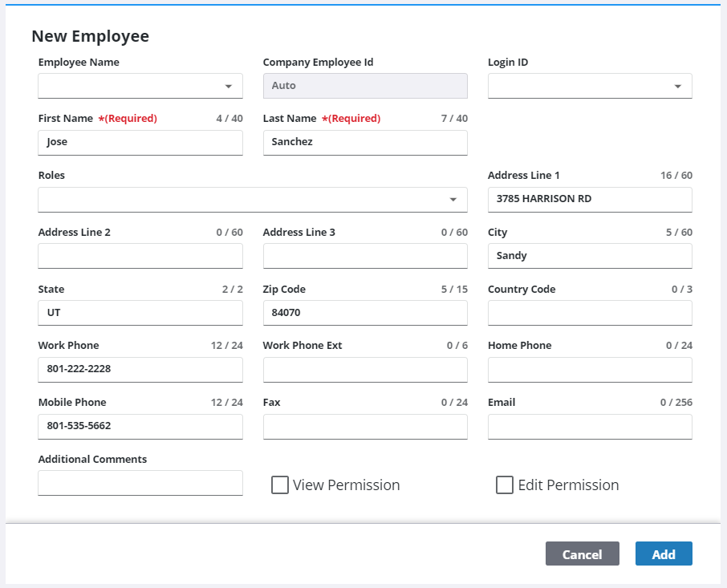Click the empty Email input field
The height and width of the screenshot is (588, 727).
(x=589, y=427)
